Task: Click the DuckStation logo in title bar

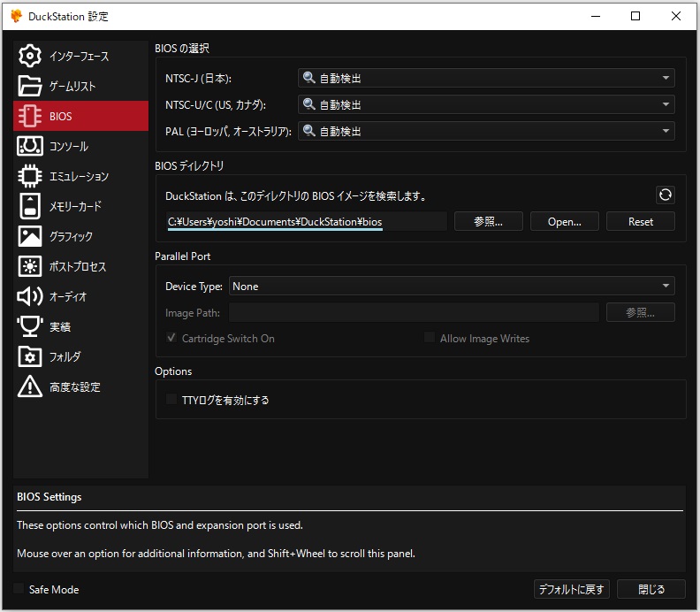Action: (16, 16)
